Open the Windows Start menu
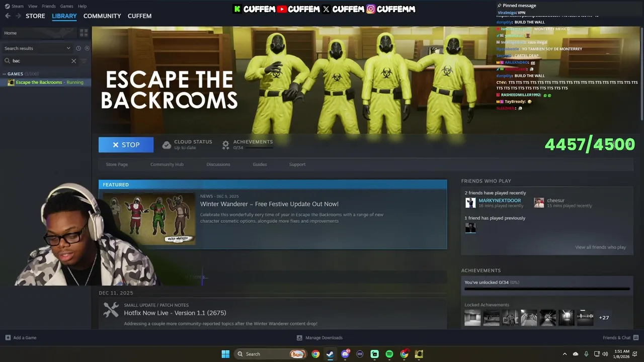This screenshot has width=644, height=362. coord(225,354)
